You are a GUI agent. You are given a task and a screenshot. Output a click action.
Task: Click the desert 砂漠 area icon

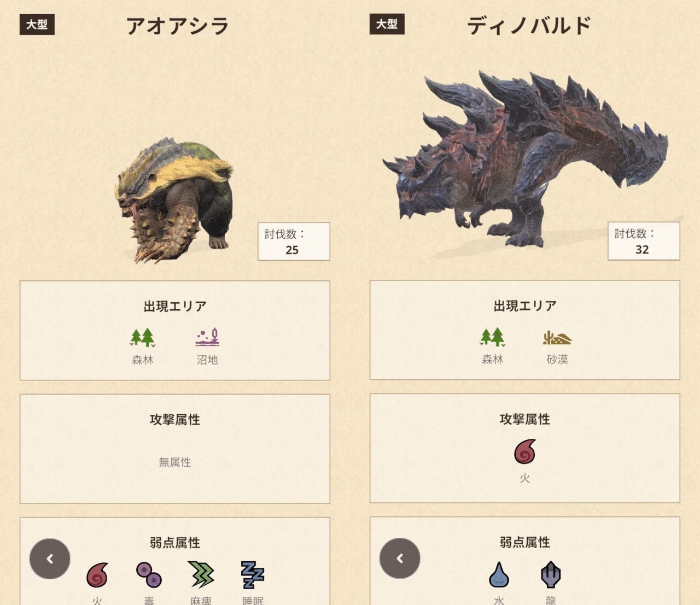pyautogui.click(x=557, y=337)
